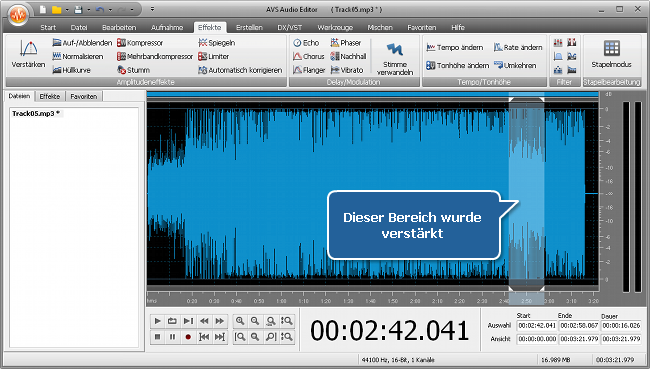Switch to the Favoriten side panel tab
The width and height of the screenshot is (650, 369).
click(x=84, y=96)
